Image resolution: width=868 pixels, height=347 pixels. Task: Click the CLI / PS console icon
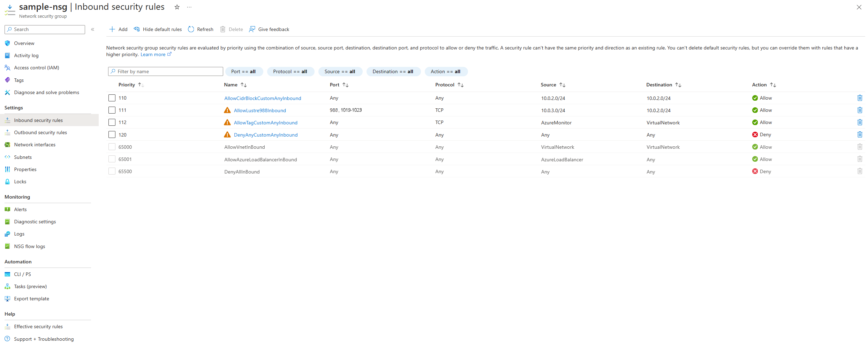pyautogui.click(x=7, y=274)
